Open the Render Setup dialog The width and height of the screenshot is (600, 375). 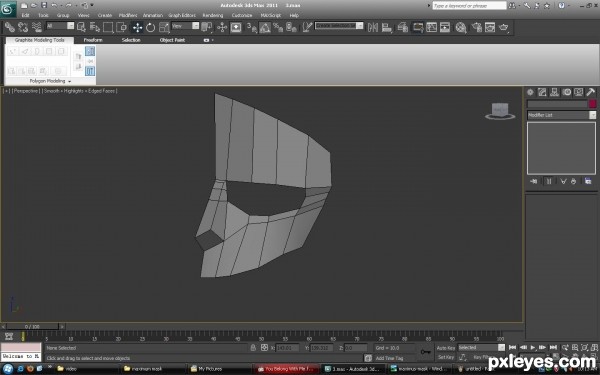[x=476, y=27]
